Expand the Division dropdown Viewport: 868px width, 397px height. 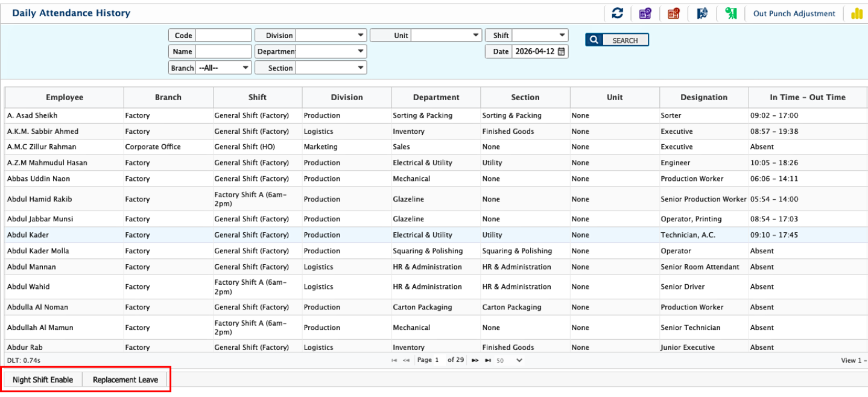click(x=331, y=36)
